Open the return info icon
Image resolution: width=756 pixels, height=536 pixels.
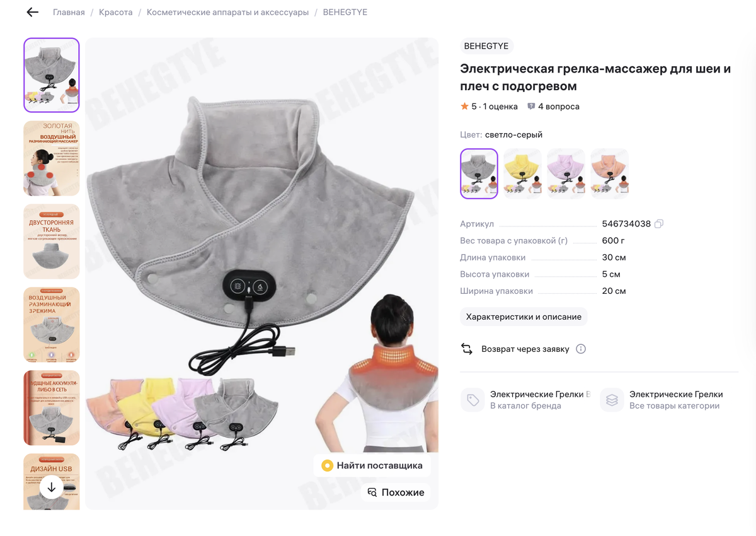click(581, 349)
